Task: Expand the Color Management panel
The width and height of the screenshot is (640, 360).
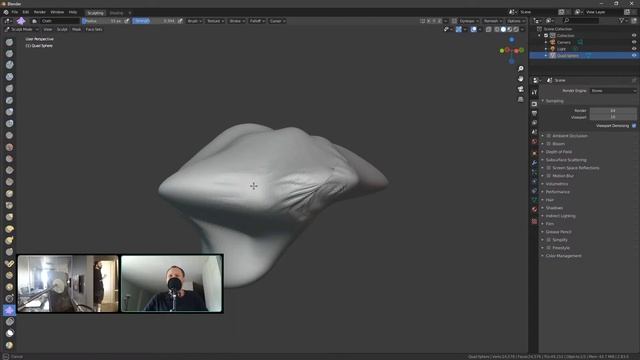Action: [563, 256]
